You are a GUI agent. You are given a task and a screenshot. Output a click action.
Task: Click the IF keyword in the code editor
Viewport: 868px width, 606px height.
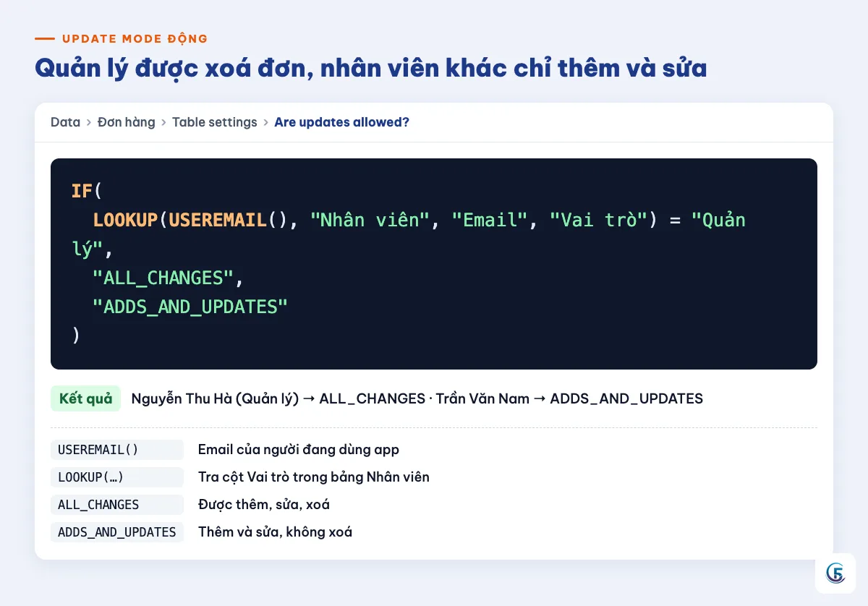(82, 191)
